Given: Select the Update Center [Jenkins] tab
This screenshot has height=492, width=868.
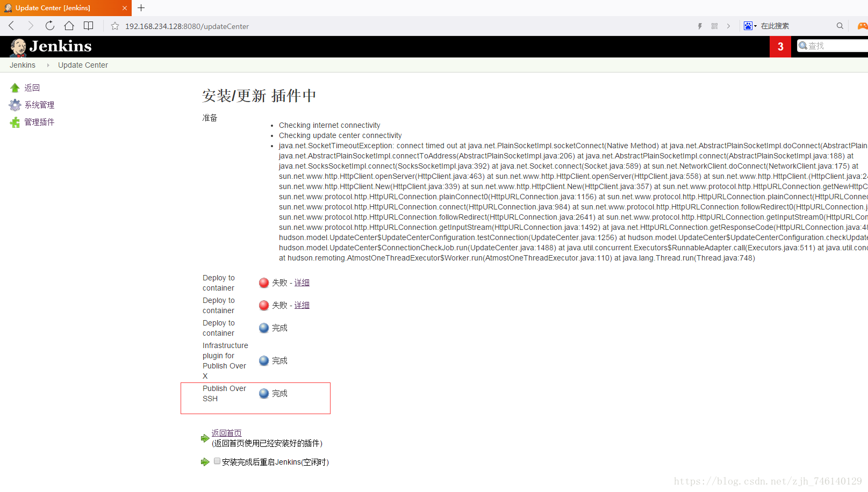Looking at the screenshot, I should click(x=66, y=8).
